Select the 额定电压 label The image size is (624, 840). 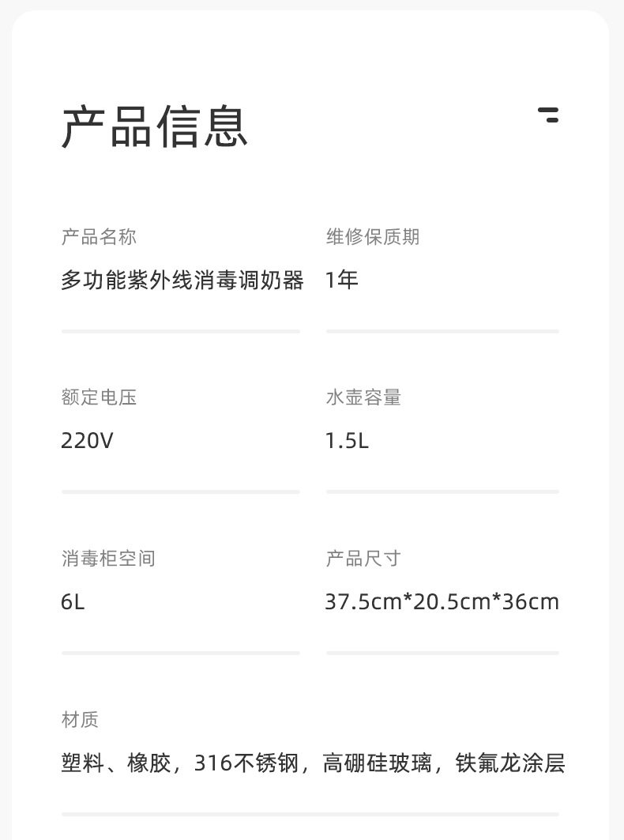point(99,397)
